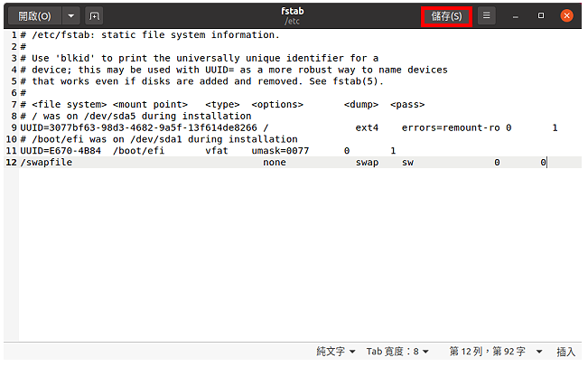This screenshot has width=588, height=367.
Task: Click the '/swapfile' text on line 12
Action: click(46, 163)
